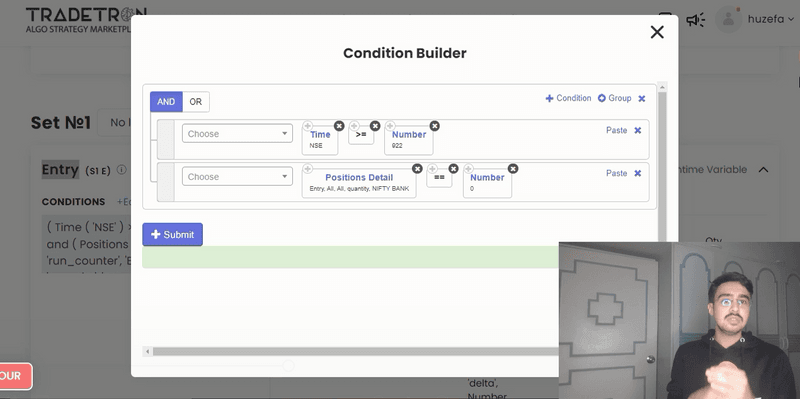Click the CONDITIONS heading in the background

73,202
